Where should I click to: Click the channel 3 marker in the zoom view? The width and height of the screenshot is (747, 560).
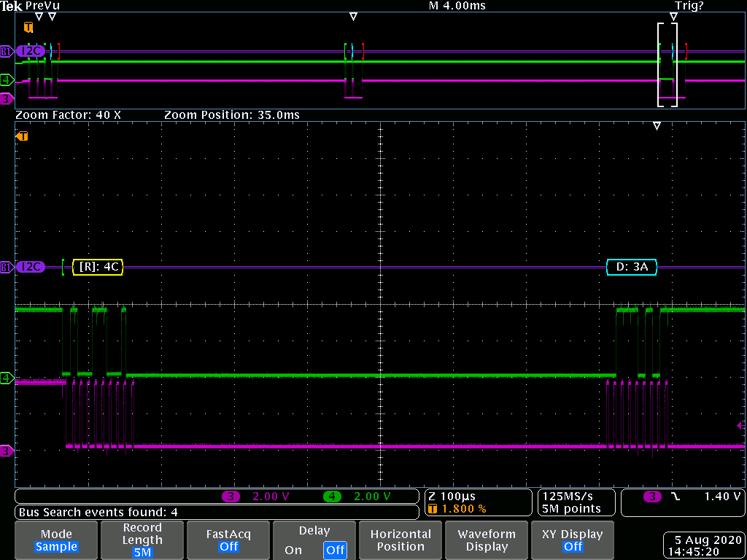point(6,451)
